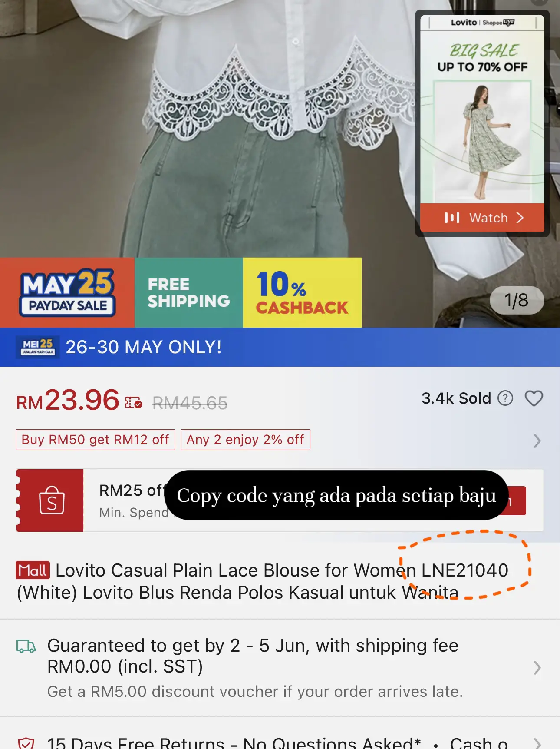The height and width of the screenshot is (749, 560).
Task: Expand shipping details chevron
Action: click(x=537, y=667)
